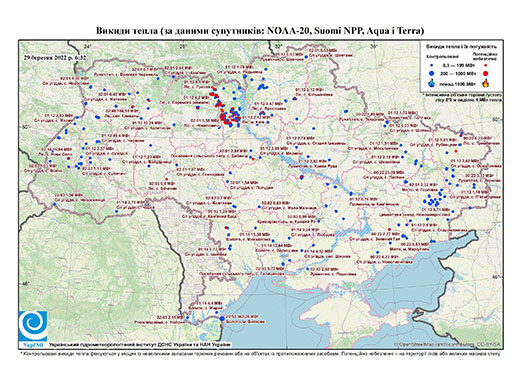Screen dimensions: 520x368
Task: Click the map title mentioning NOAA-20
Action: [x=260, y=31]
